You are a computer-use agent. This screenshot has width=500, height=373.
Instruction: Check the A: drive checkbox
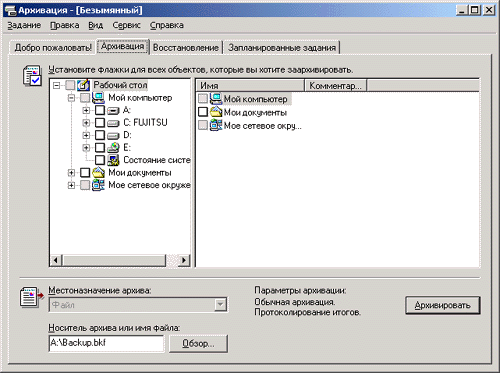[100, 110]
